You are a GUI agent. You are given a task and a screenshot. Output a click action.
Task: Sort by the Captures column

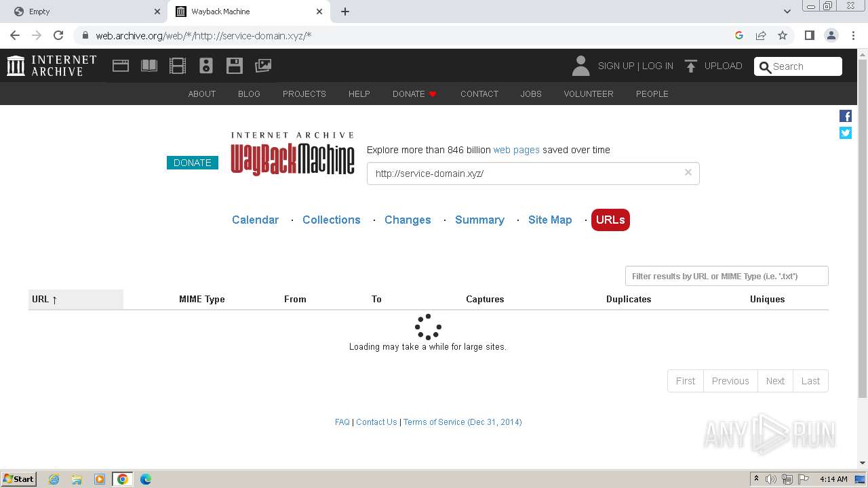(x=485, y=299)
